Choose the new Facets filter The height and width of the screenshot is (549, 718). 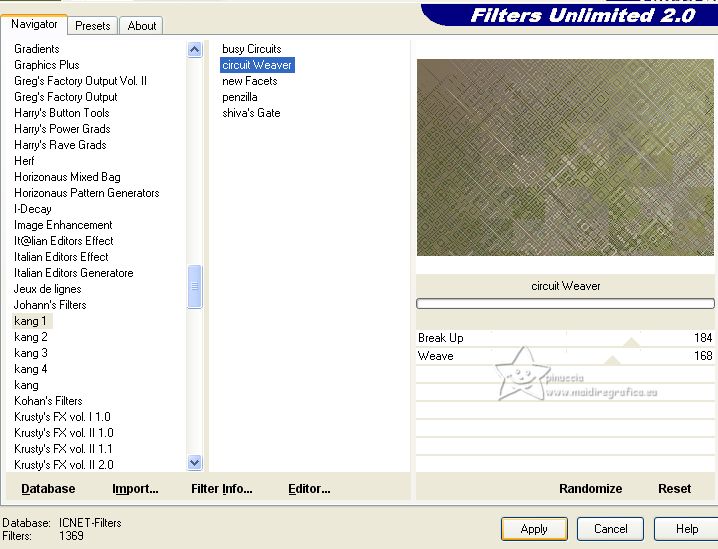pyautogui.click(x=250, y=81)
